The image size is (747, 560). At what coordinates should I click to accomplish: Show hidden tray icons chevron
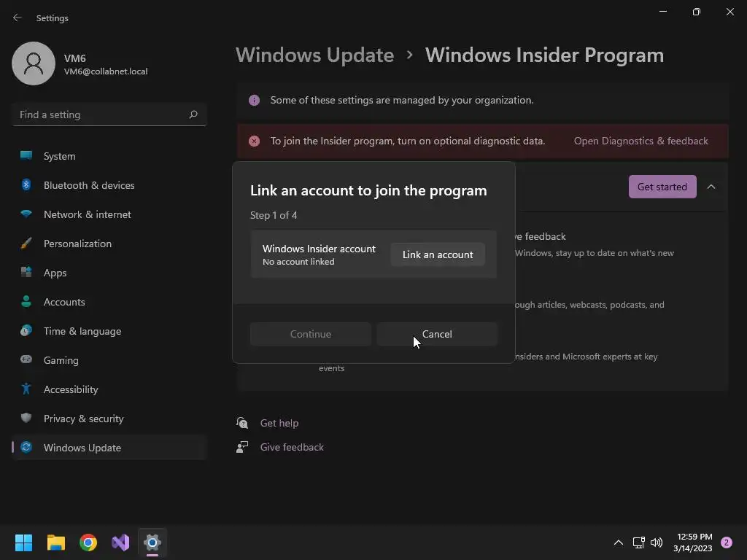[x=619, y=542]
